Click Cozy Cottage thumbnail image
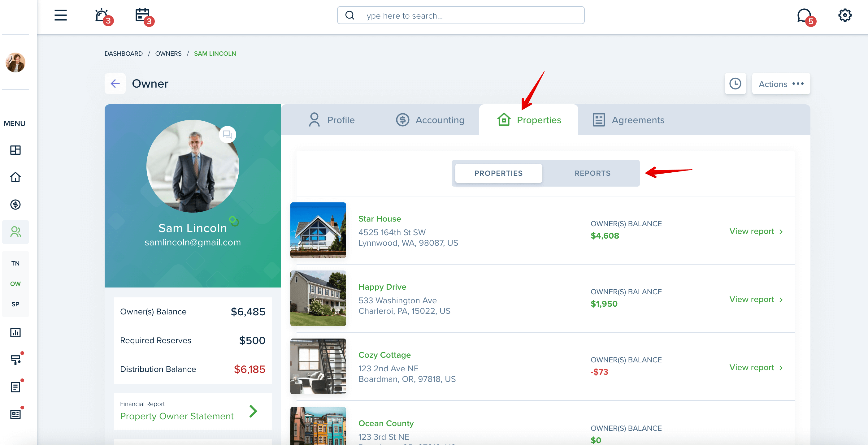Viewport: 868px width, 445px height. point(318,366)
